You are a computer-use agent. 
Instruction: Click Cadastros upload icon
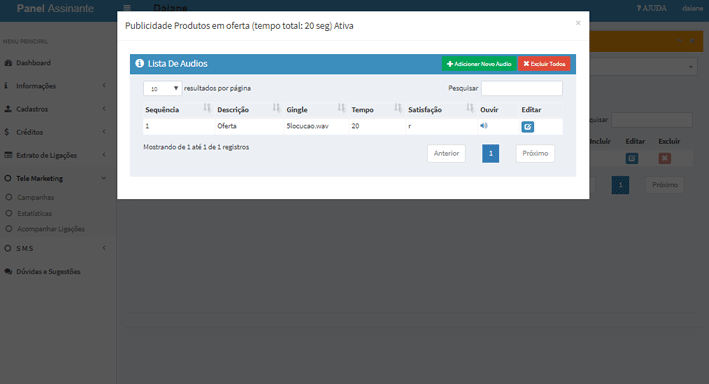click(x=8, y=109)
